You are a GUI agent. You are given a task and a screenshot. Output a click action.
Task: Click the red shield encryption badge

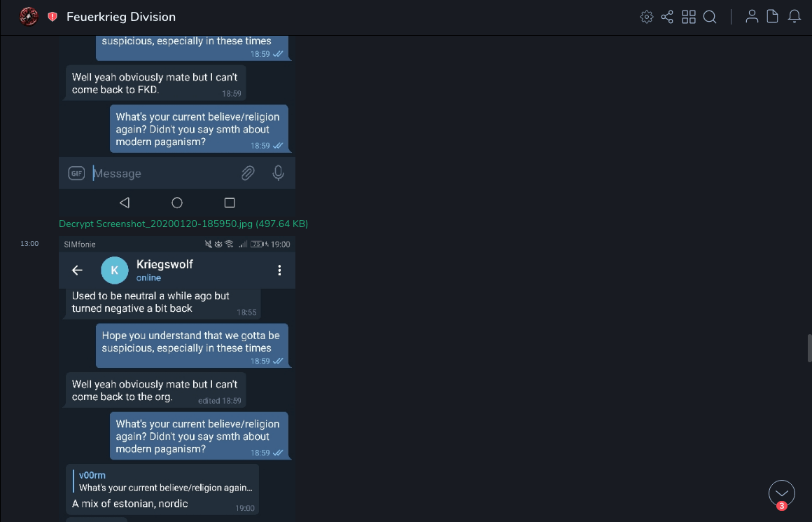tap(52, 17)
